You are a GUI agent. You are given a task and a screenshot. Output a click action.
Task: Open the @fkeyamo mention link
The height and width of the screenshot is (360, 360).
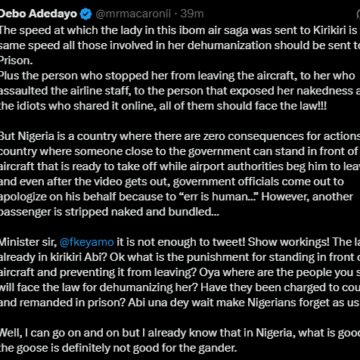pyautogui.click(x=87, y=242)
